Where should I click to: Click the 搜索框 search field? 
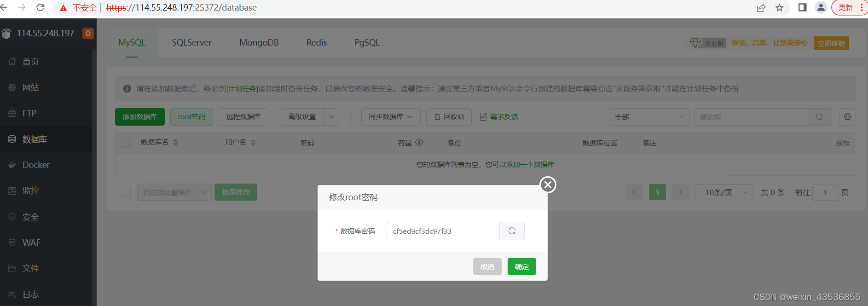[x=751, y=117]
